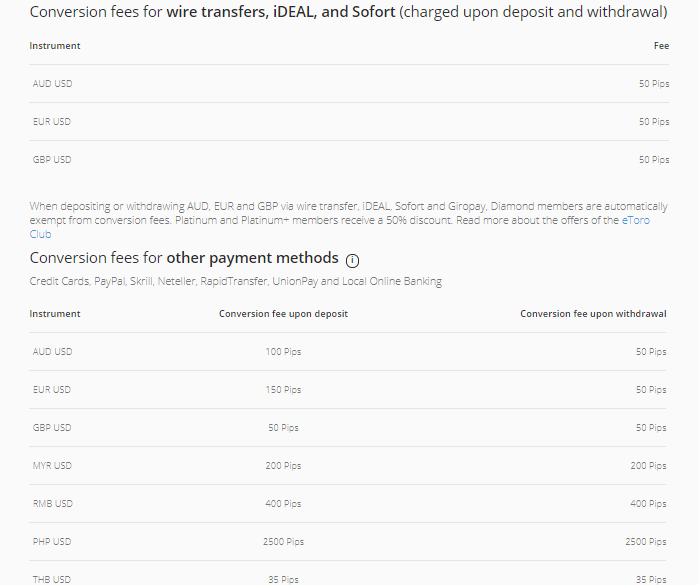Click the info icon beside other payment methods

352,261
